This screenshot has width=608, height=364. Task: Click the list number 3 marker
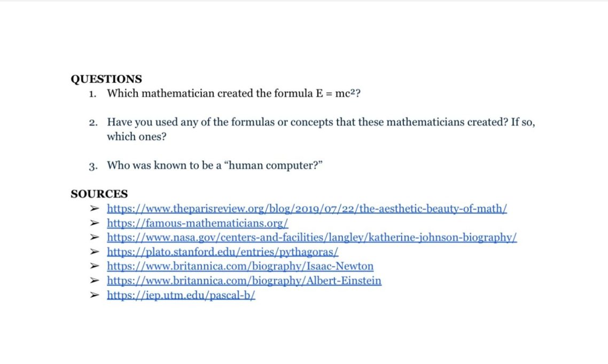pos(93,166)
